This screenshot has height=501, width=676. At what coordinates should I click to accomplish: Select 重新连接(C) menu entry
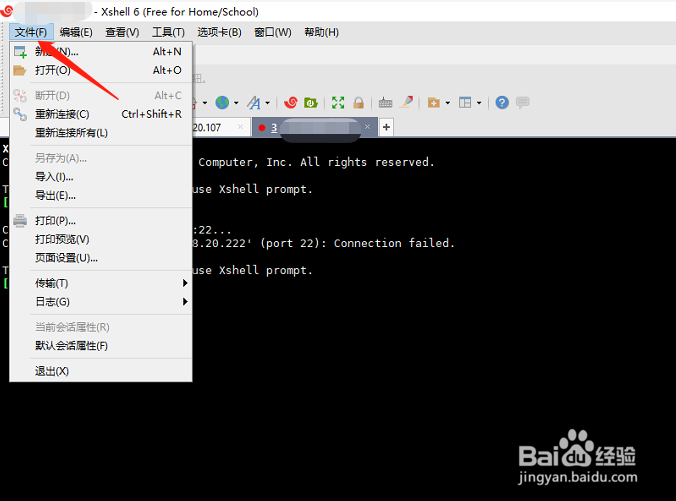101,114
